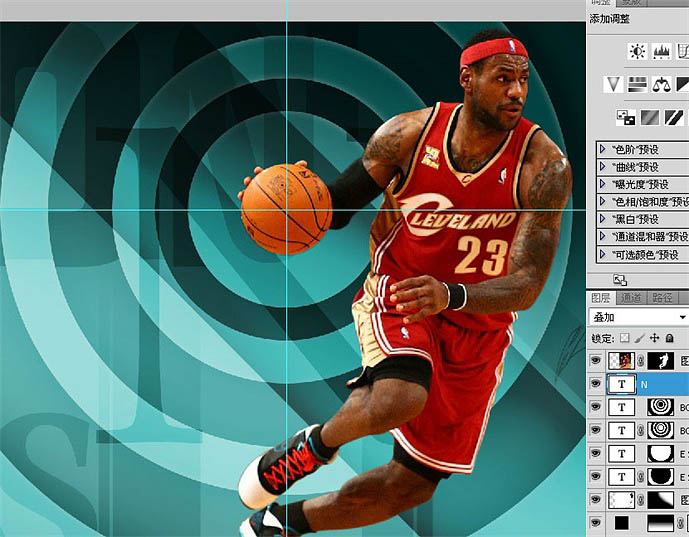This screenshot has height=537, width=689.
Task: Click link icon on second concentric-rings text layer
Action: [x=641, y=431]
